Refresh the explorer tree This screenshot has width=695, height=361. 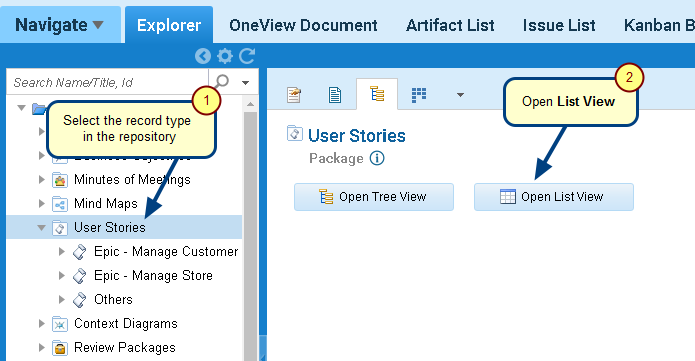pyautogui.click(x=247, y=56)
